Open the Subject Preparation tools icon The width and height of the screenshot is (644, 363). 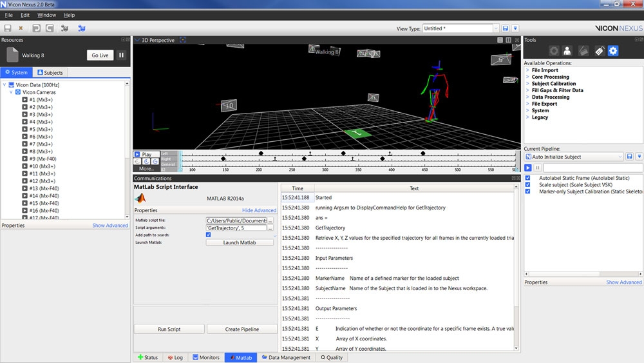click(567, 51)
